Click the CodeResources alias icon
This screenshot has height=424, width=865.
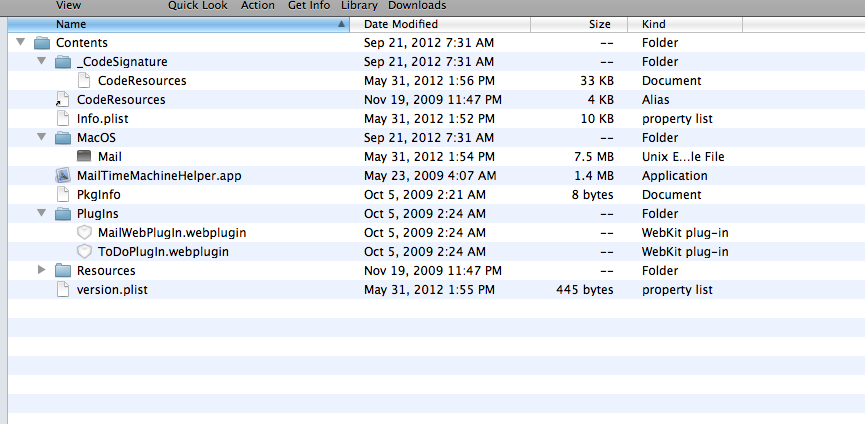[x=63, y=100]
